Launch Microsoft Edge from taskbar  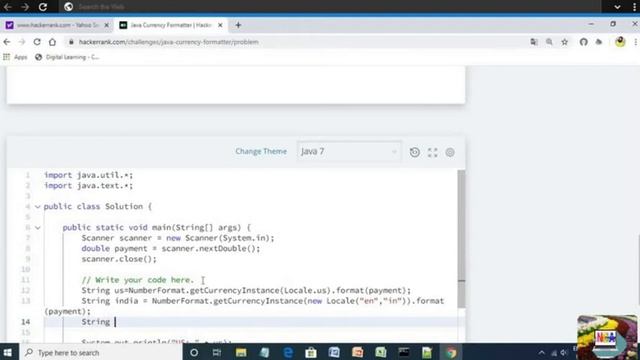pos(288,353)
